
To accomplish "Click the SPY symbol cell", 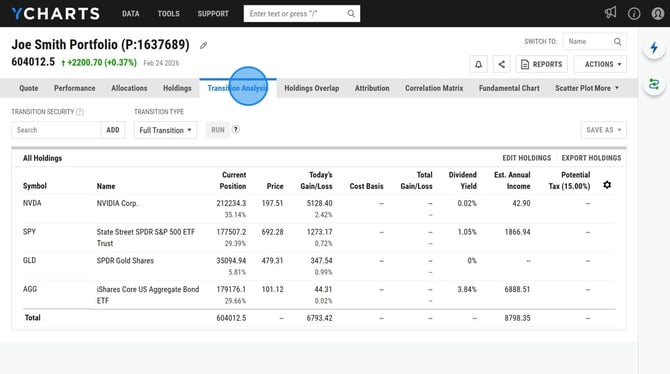I will tap(29, 232).
